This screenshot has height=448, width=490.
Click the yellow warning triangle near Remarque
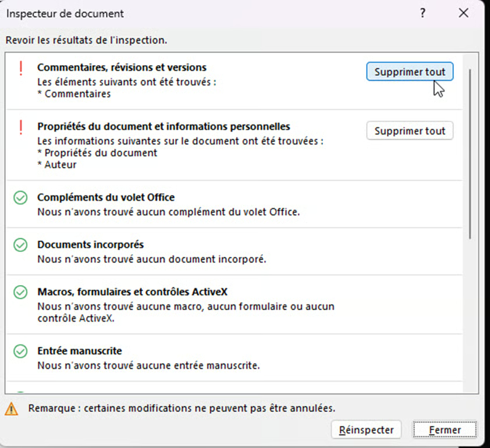tap(12, 408)
